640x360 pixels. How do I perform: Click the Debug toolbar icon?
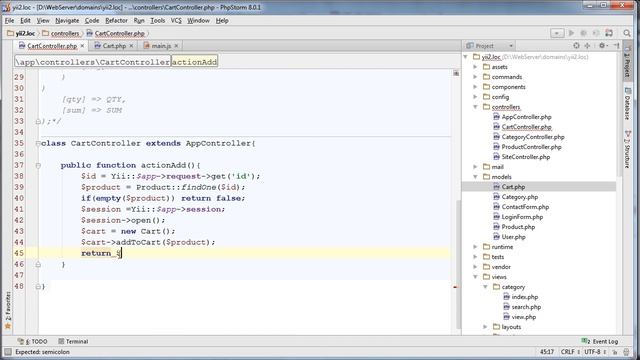[x=584, y=33]
